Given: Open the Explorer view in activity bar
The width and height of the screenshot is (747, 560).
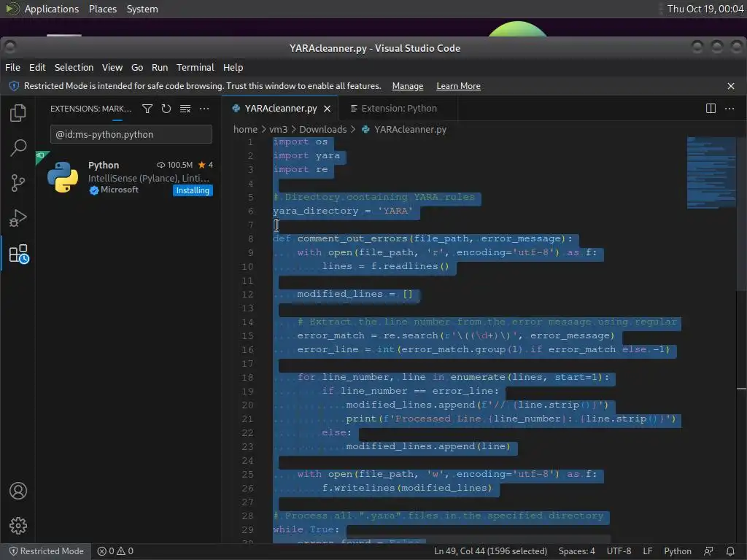Looking at the screenshot, I should [18, 113].
